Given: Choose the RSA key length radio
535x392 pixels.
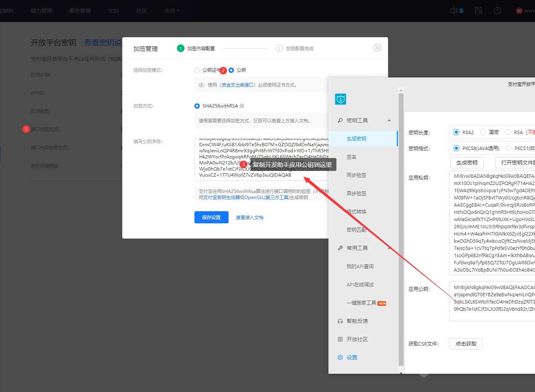Looking at the screenshot, I should [x=508, y=132].
